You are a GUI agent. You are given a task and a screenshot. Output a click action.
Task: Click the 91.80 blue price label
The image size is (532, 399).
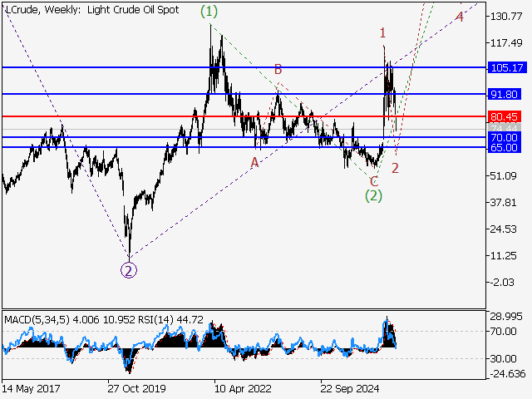pos(505,94)
